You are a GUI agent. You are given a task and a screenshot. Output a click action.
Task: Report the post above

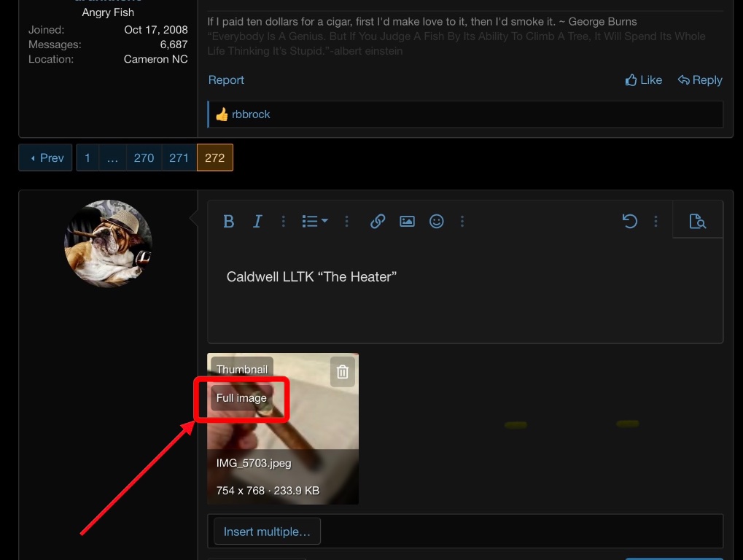(x=226, y=80)
